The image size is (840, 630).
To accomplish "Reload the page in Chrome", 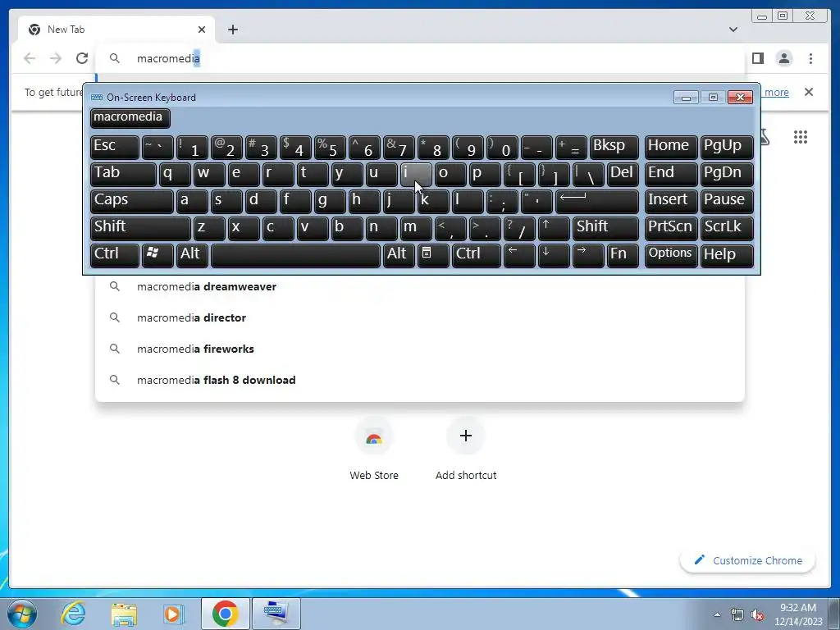I will (82, 58).
